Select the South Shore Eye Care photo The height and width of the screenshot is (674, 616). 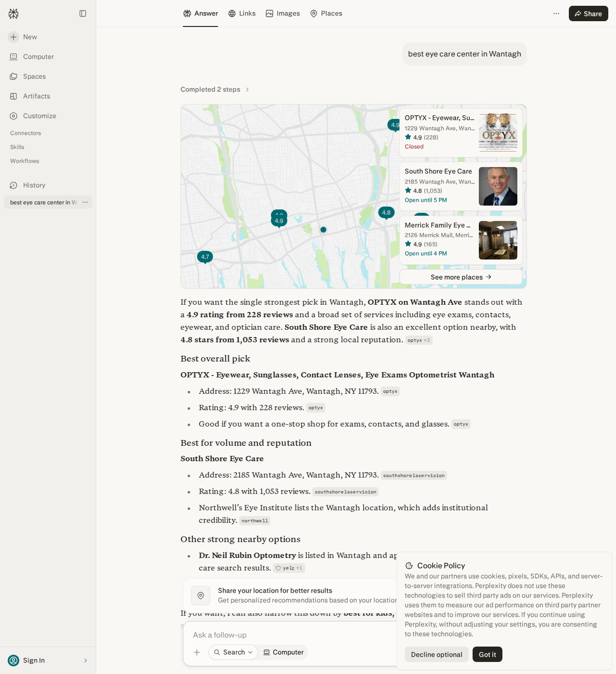click(498, 186)
